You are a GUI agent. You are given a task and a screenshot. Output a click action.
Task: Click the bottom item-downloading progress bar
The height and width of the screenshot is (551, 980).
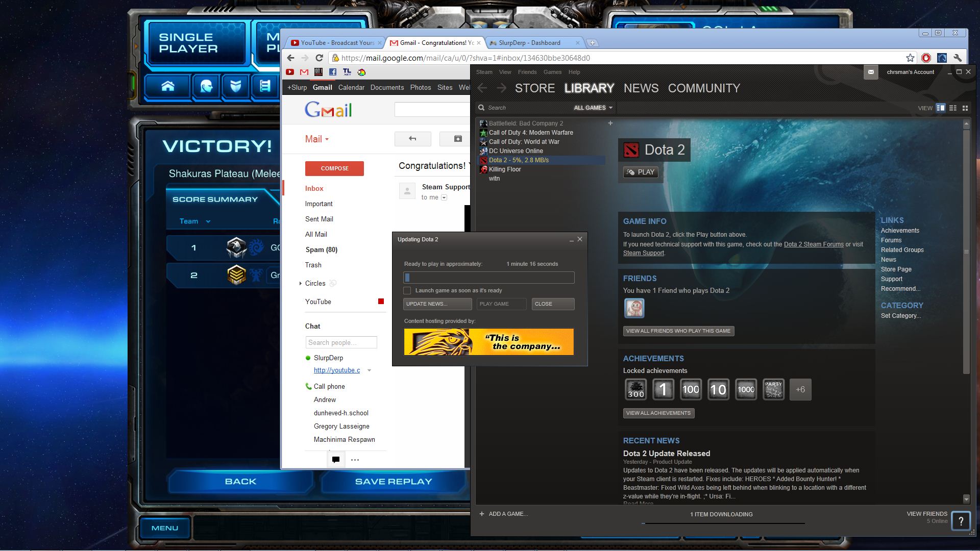click(x=723, y=523)
